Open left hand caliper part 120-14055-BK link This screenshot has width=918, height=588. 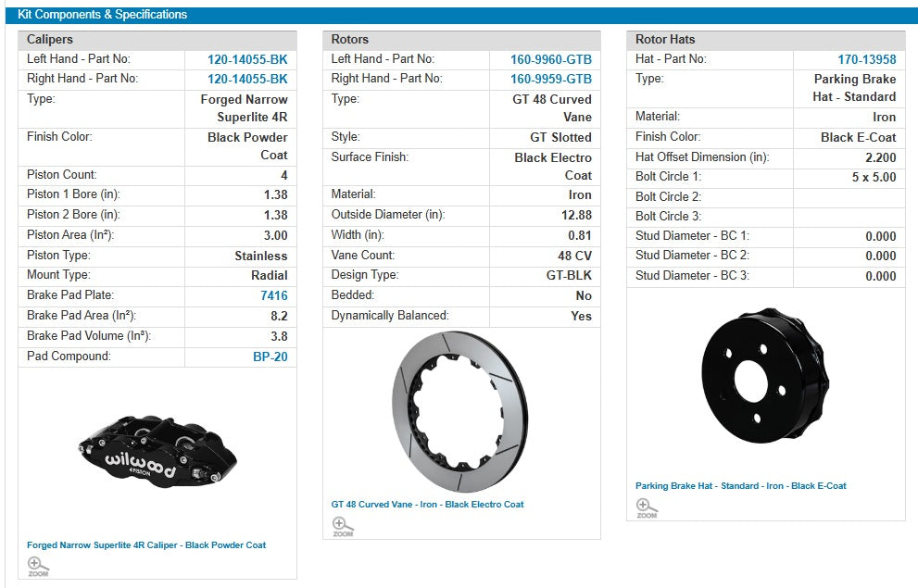[x=247, y=59]
